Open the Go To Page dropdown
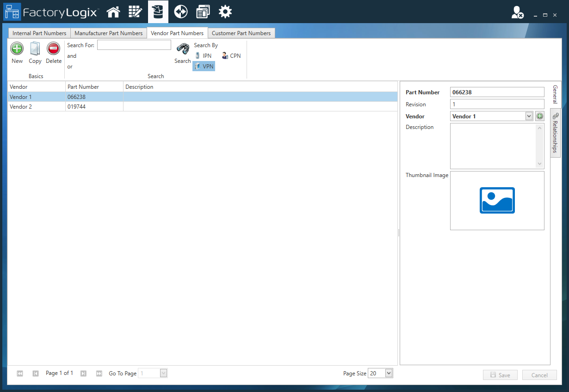This screenshot has width=569, height=392. coord(163,374)
